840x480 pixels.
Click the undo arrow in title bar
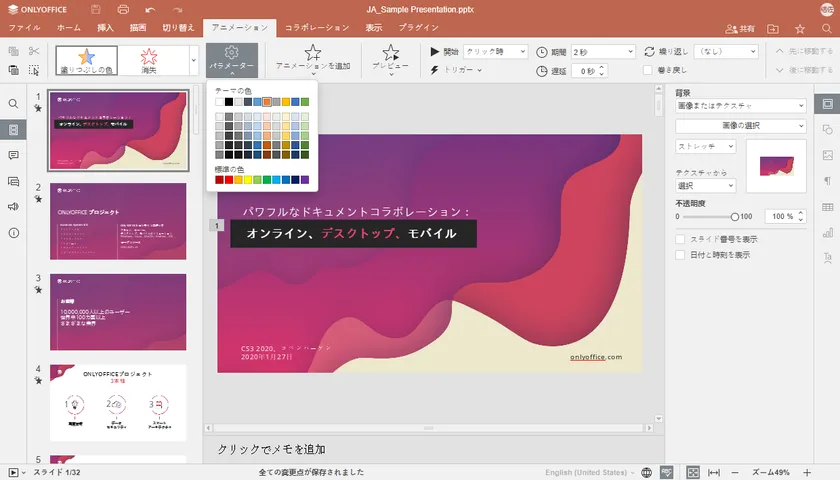tap(150, 9)
